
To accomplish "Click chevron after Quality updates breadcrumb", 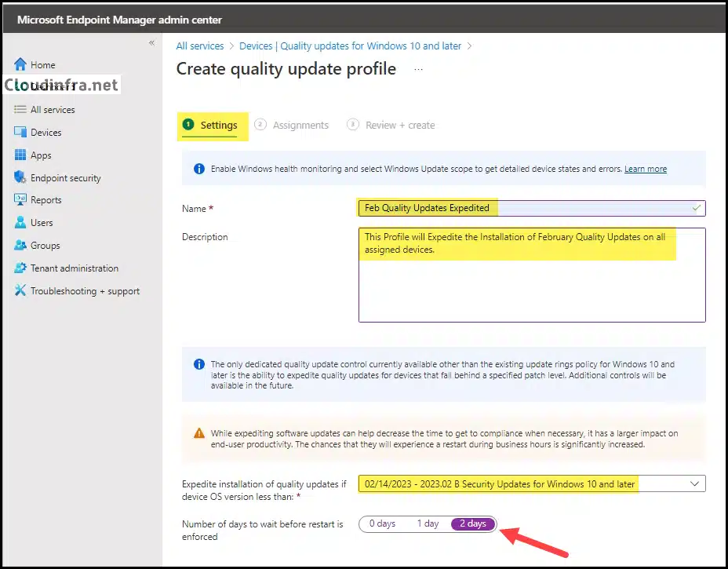I will (x=469, y=46).
